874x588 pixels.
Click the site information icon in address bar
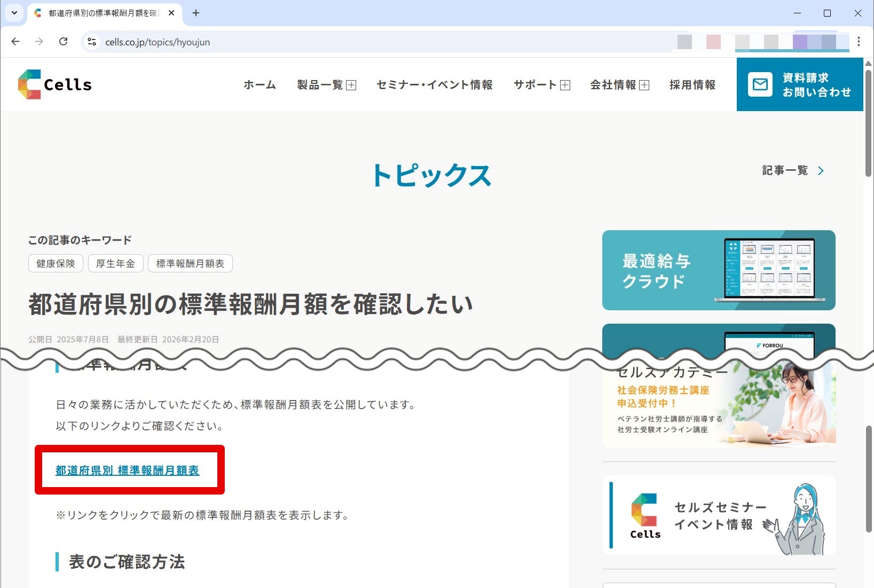[x=92, y=42]
